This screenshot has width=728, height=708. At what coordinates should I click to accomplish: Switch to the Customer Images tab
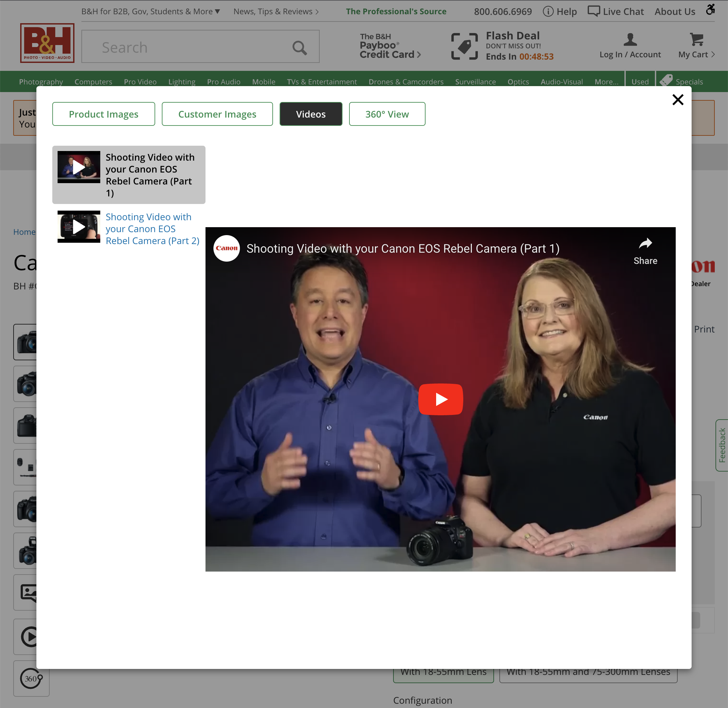pos(217,114)
